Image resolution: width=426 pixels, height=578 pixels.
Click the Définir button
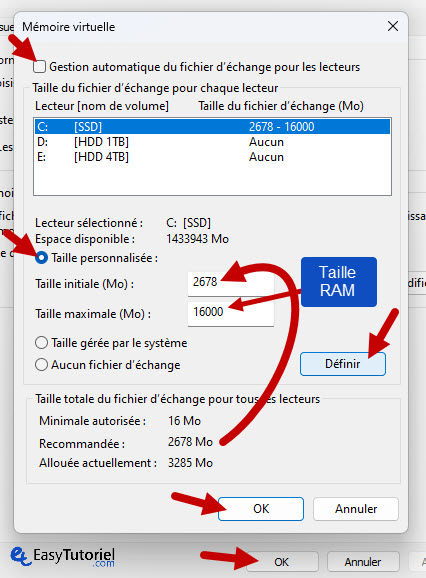point(343,364)
